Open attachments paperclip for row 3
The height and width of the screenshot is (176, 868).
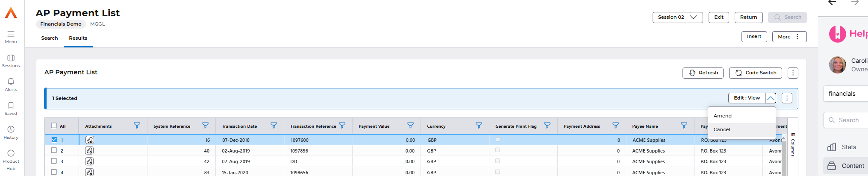[x=89, y=161]
